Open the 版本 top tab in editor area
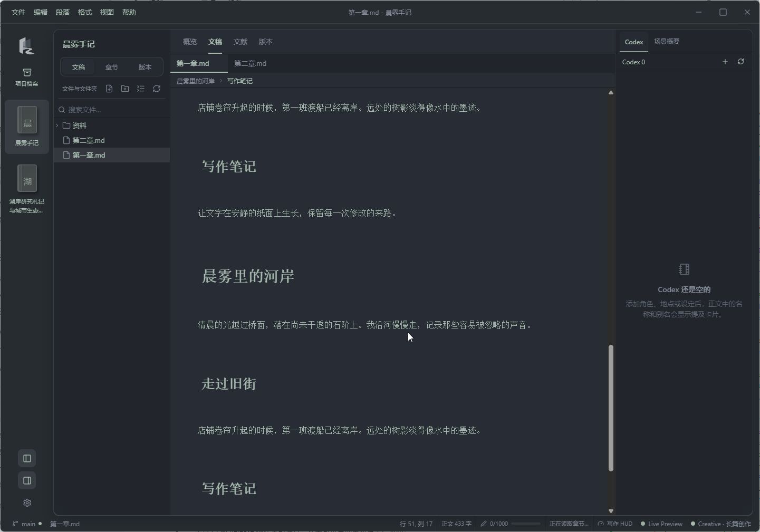The image size is (760, 532). click(266, 42)
